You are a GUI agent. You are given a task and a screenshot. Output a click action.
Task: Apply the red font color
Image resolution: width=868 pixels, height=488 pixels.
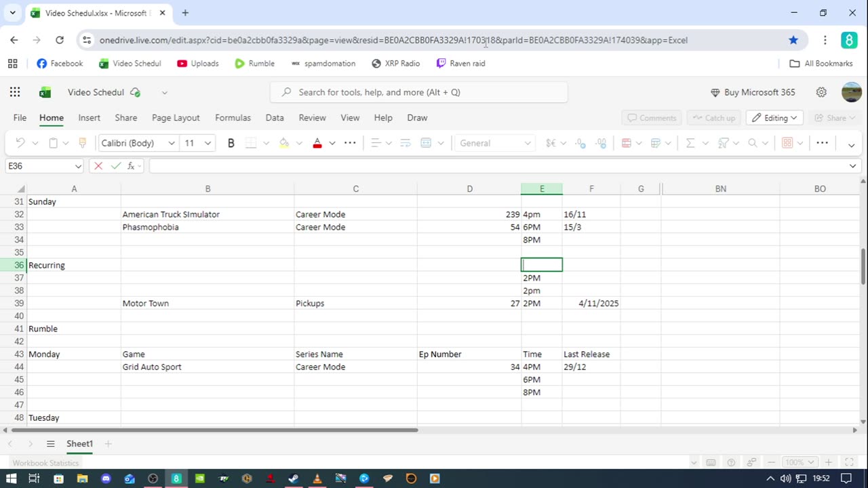click(x=317, y=143)
